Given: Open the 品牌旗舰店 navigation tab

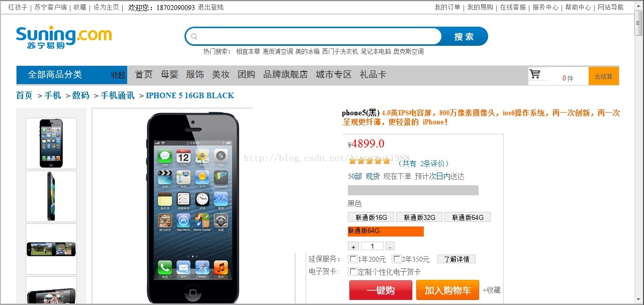Looking at the screenshot, I should 286,74.
